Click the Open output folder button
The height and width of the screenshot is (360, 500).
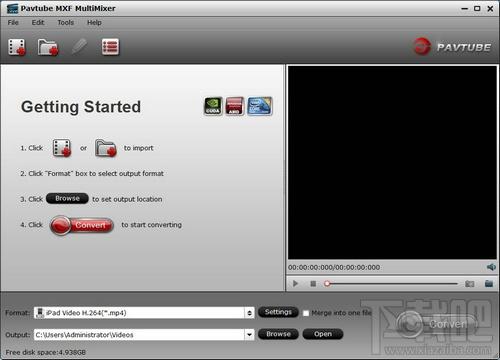pyautogui.click(x=323, y=334)
